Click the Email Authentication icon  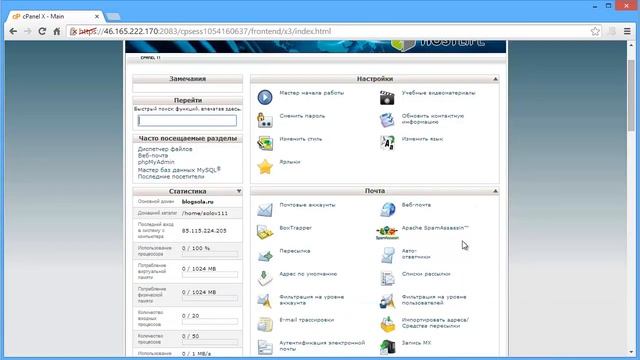264,347
